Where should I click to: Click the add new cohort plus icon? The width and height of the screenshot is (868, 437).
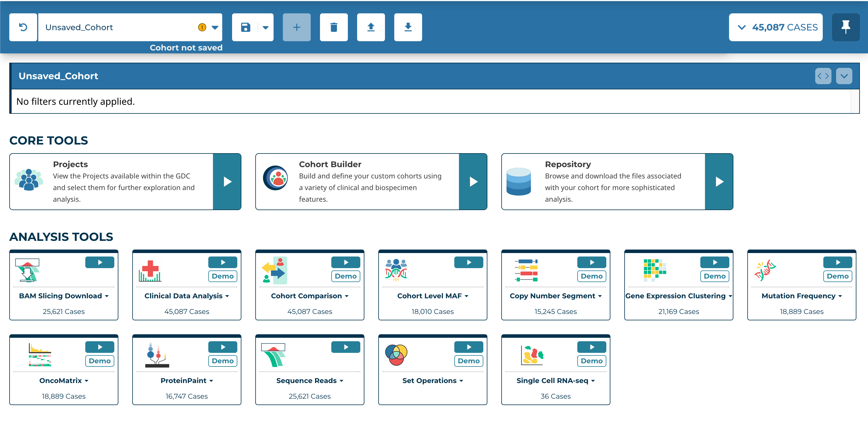click(296, 27)
